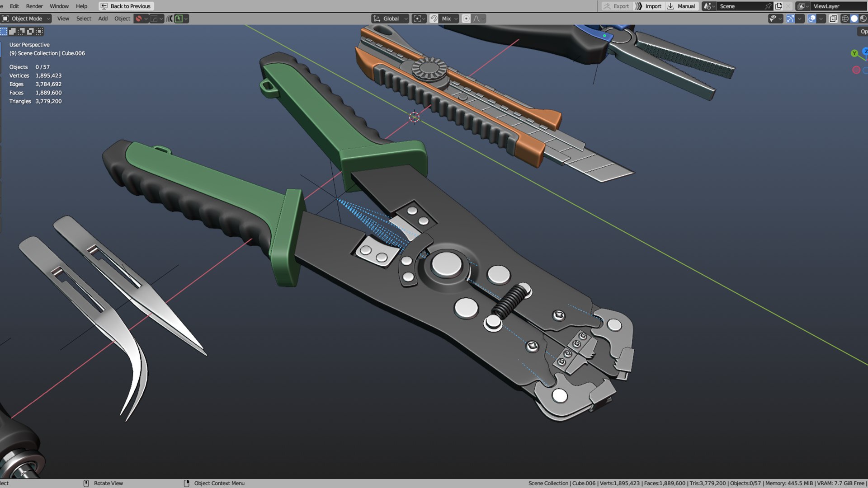Toggle viewport overlays display

[x=812, y=19]
